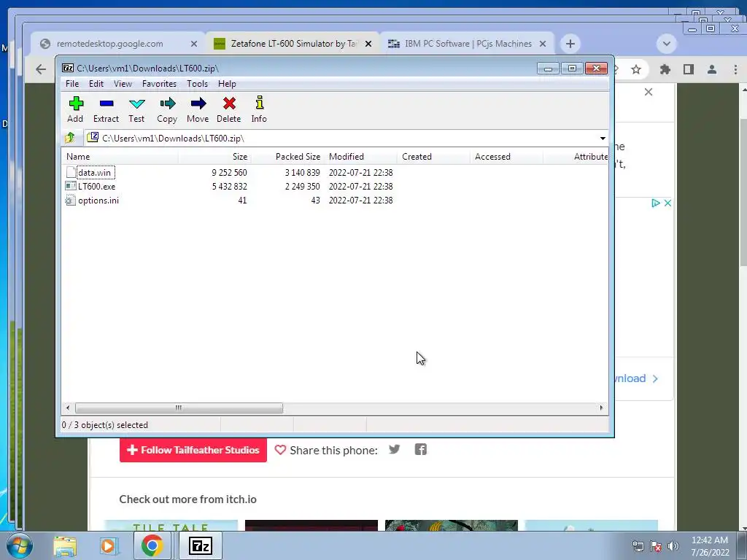Open the Tools menu
The height and width of the screenshot is (560, 747).
point(197,84)
